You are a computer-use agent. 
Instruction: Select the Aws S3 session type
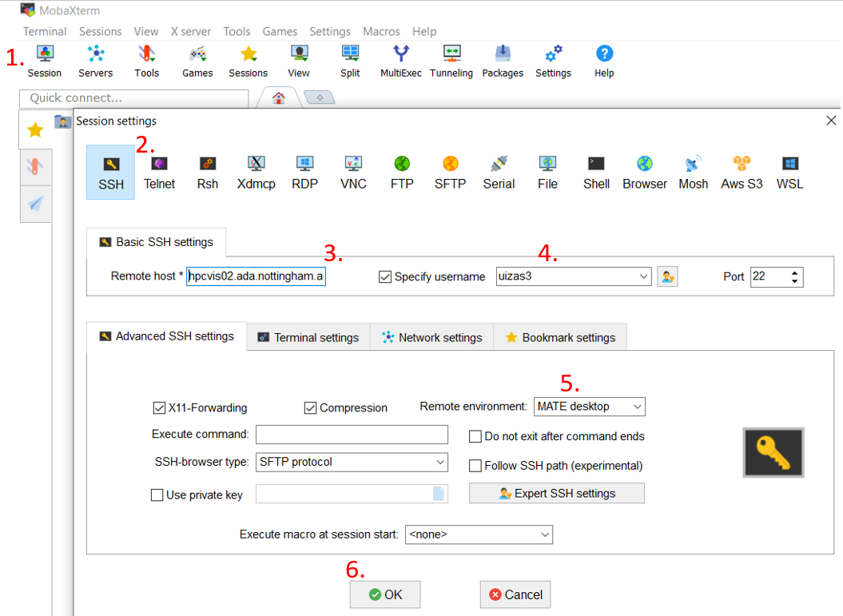coord(742,173)
